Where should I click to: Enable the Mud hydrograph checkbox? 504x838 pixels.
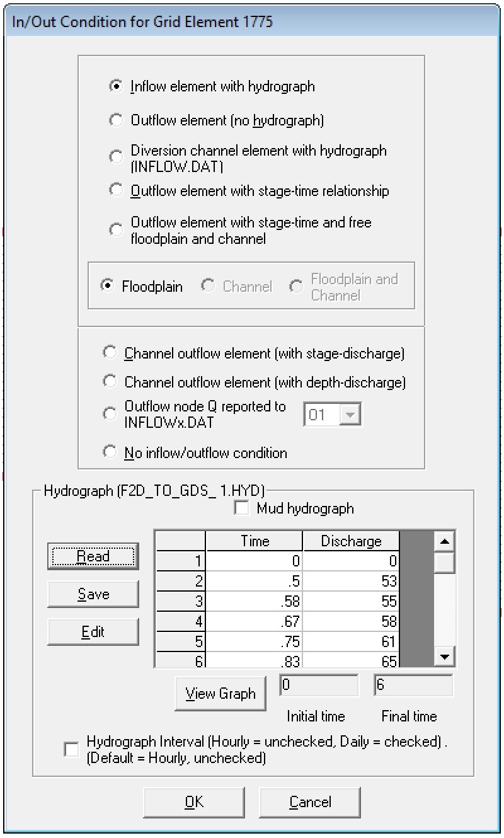tap(241, 508)
